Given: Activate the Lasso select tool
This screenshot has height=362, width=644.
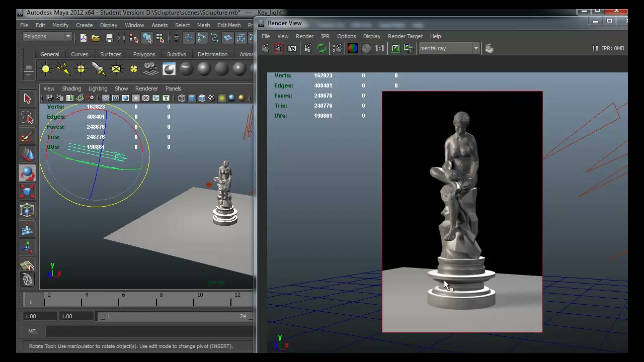Looking at the screenshot, I should click(x=28, y=117).
